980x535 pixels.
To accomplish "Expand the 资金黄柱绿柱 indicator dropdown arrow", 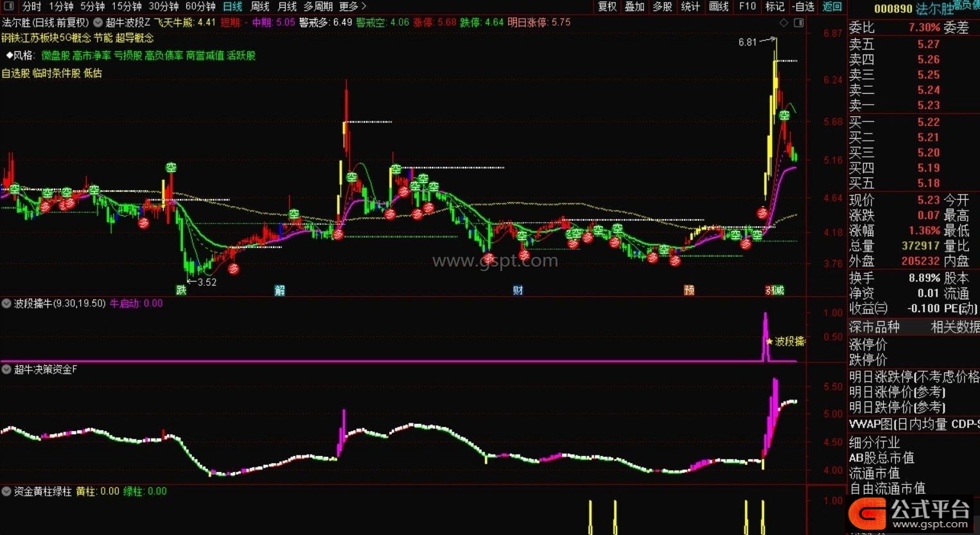I will (7, 491).
